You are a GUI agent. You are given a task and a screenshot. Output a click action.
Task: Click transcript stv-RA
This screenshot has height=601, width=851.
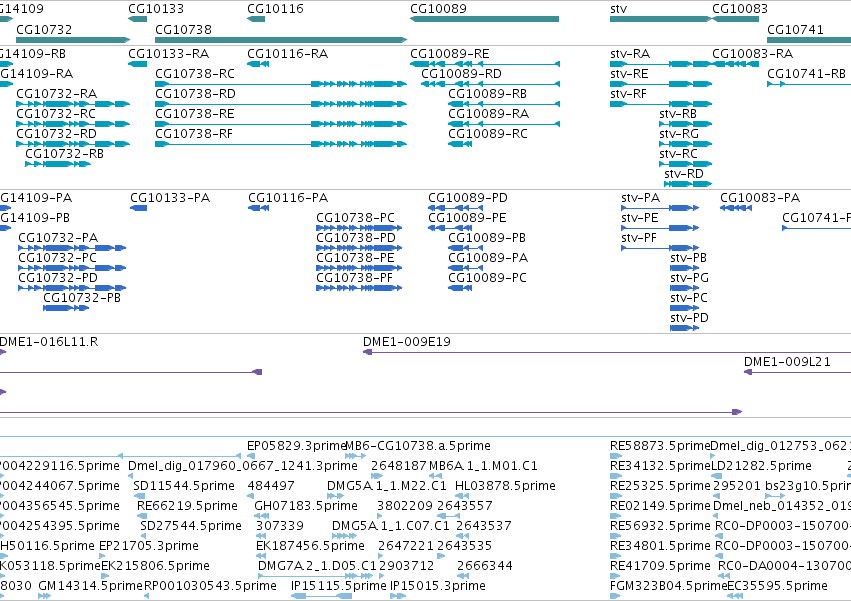661,64
